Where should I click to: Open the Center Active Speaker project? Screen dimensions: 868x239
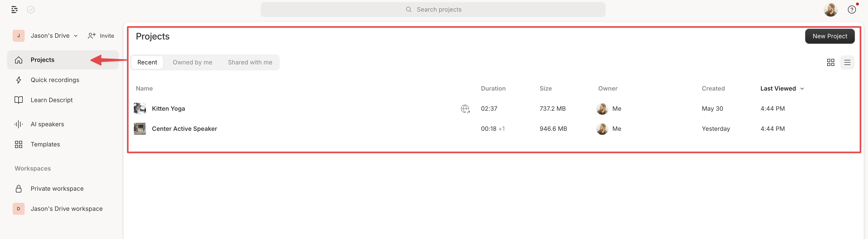point(184,129)
